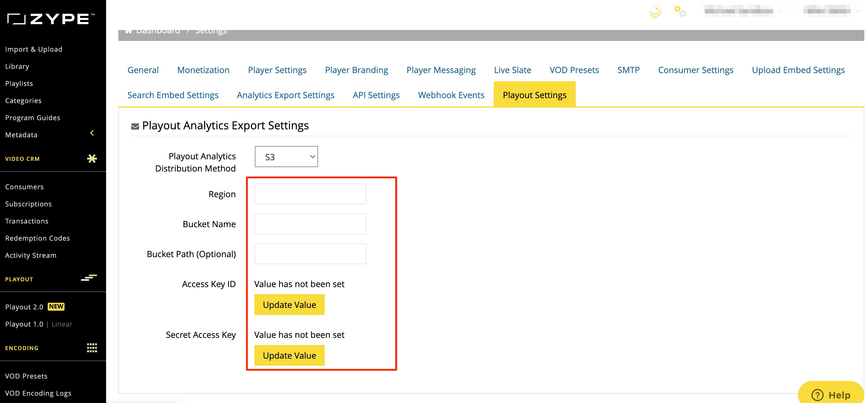Click the Region input field
Screen dimensions: 868x403
tap(310, 194)
